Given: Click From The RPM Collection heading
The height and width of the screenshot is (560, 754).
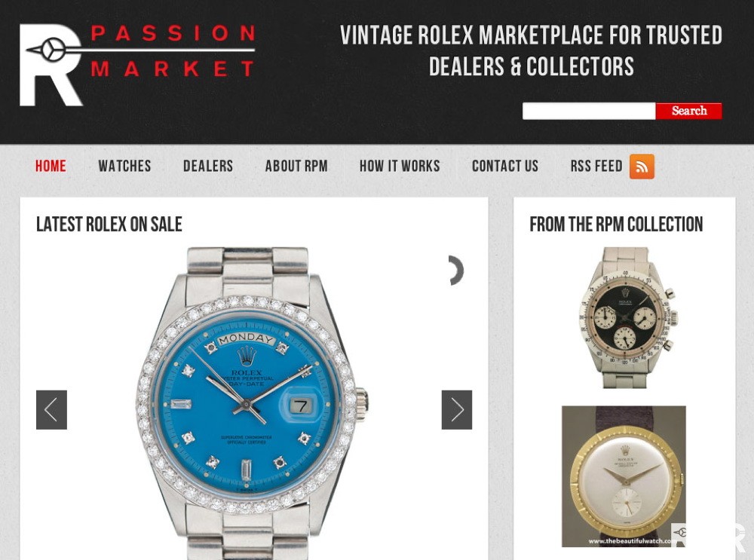Looking at the screenshot, I should pyautogui.click(x=616, y=225).
